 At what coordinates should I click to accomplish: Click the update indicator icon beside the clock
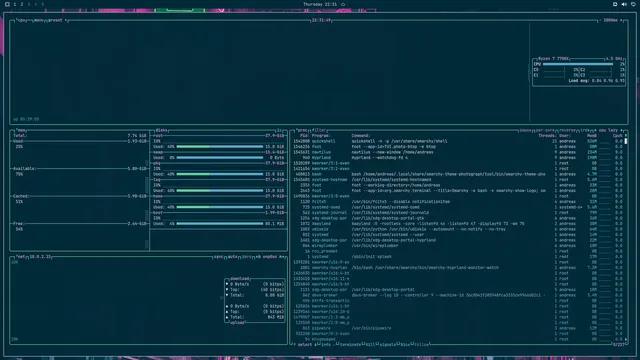(x=343, y=4)
